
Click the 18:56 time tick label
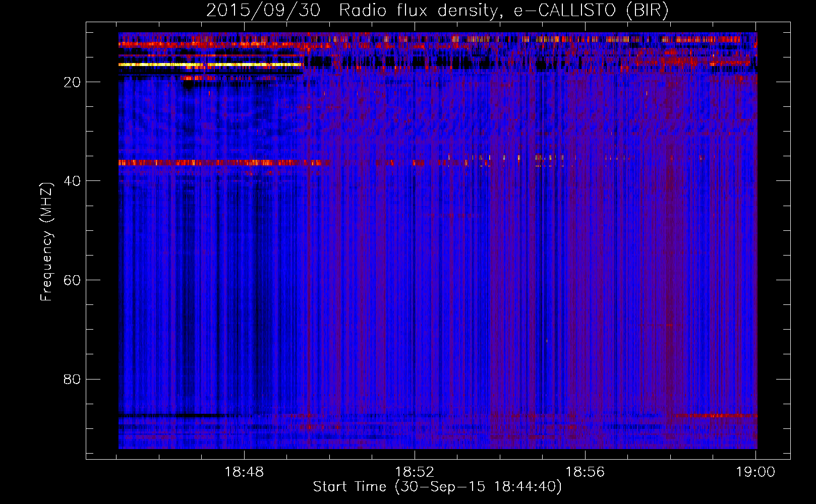585,472
